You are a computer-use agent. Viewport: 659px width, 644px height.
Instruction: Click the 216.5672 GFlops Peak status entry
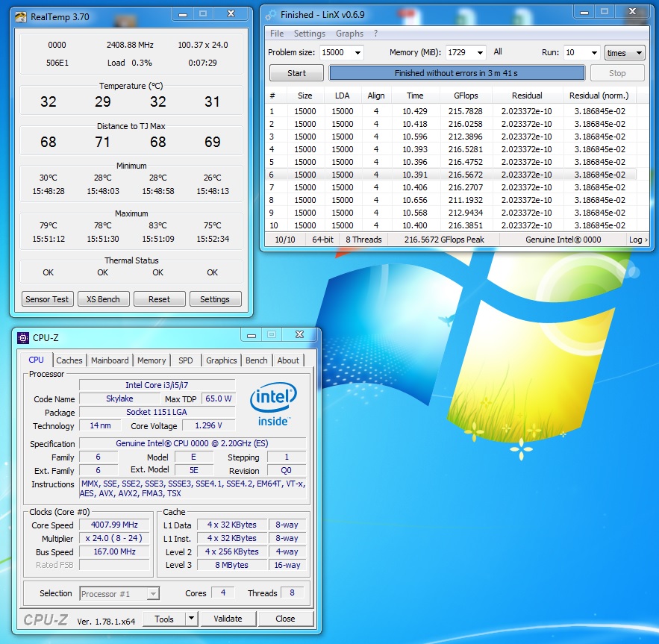coord(444,240)
